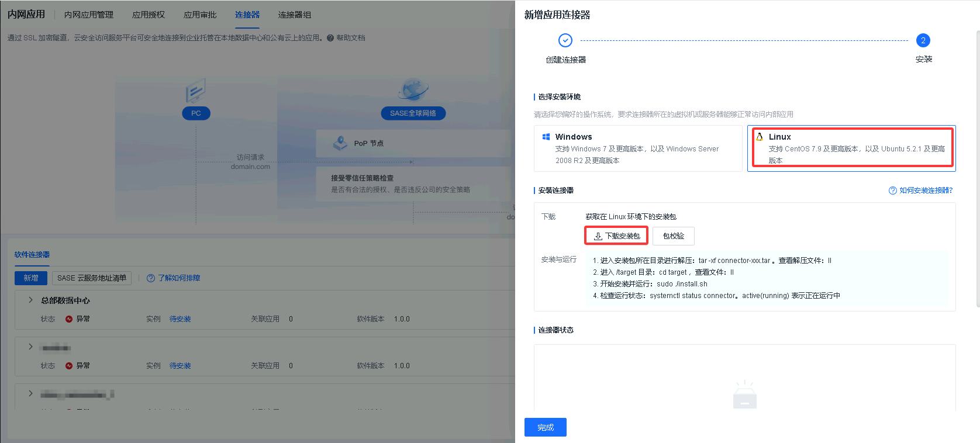The width and height of the screenshot is (980, 443).
Task: Click the Linux penguin icon
Action: point(760,137)
